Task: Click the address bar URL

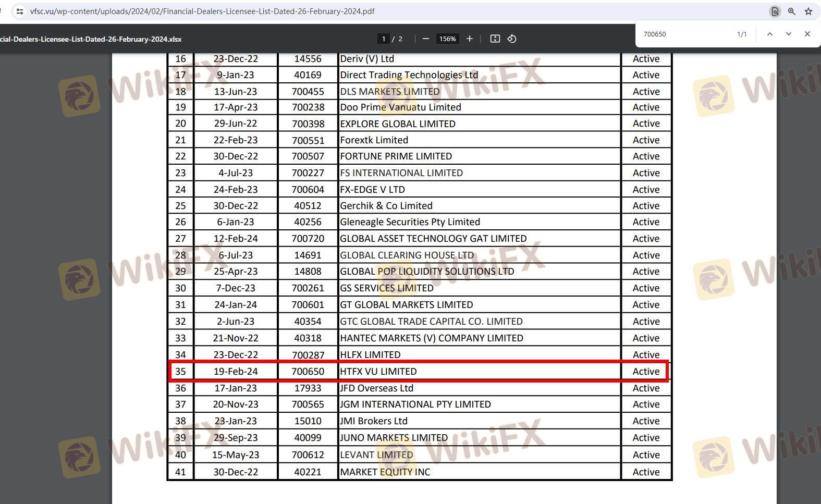Action: point(202,11)
